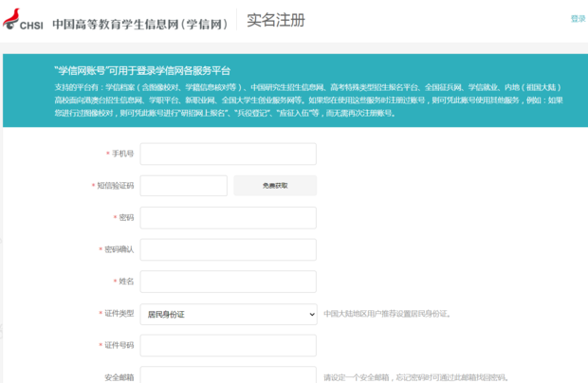The width and height of the screenshot is (588, 383).
Task: Open the 证件类型 dropdown showing 居民身份证
Action: coord(229,314)
